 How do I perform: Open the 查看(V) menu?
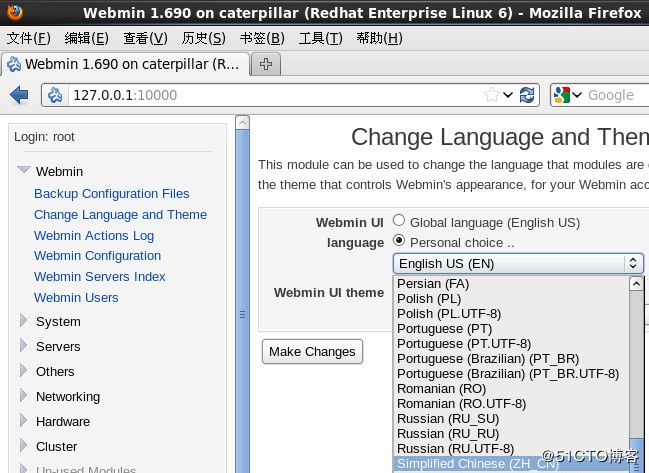145,38
